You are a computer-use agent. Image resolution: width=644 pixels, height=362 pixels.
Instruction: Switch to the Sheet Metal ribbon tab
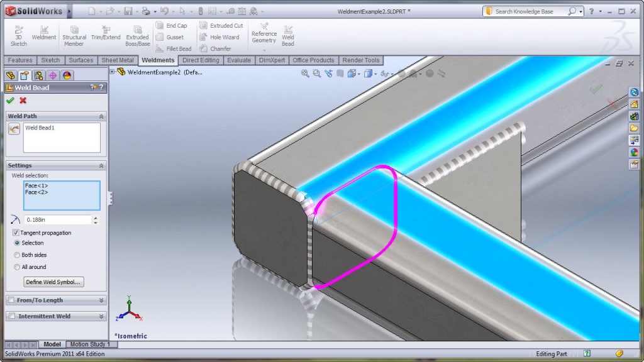tap(118, 60)
